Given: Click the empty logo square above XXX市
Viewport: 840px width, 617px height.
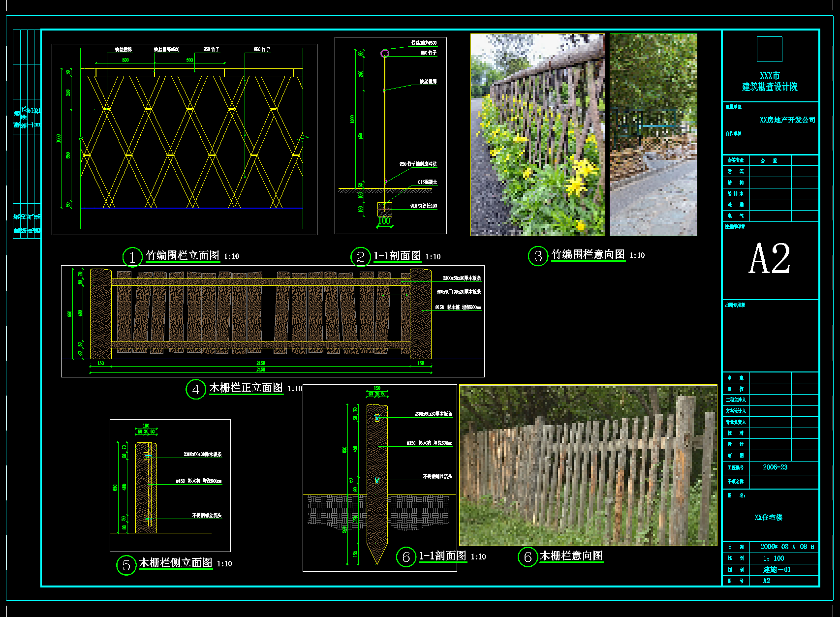Looking at the screenshot, I should (769, 49).
